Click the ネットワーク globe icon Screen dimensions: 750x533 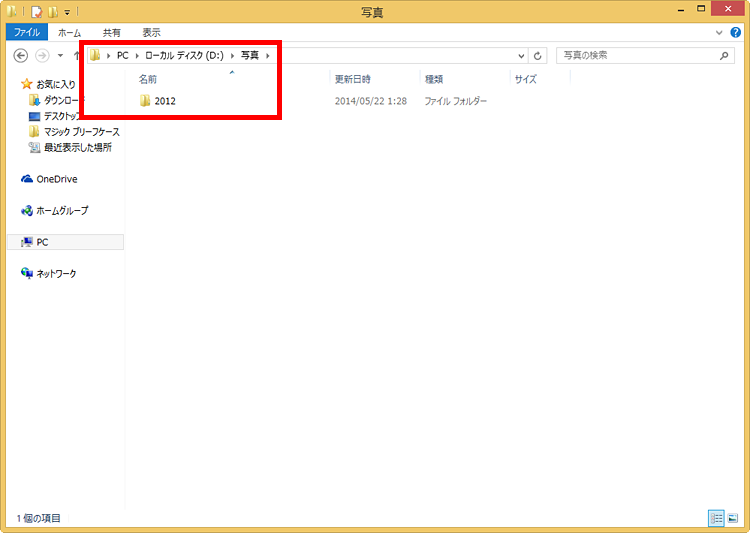coord(27,273)
